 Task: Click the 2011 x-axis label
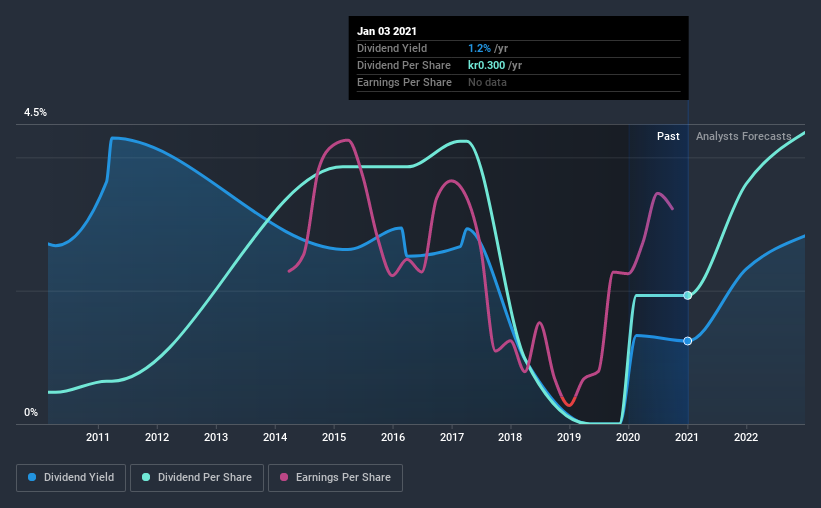98,437
